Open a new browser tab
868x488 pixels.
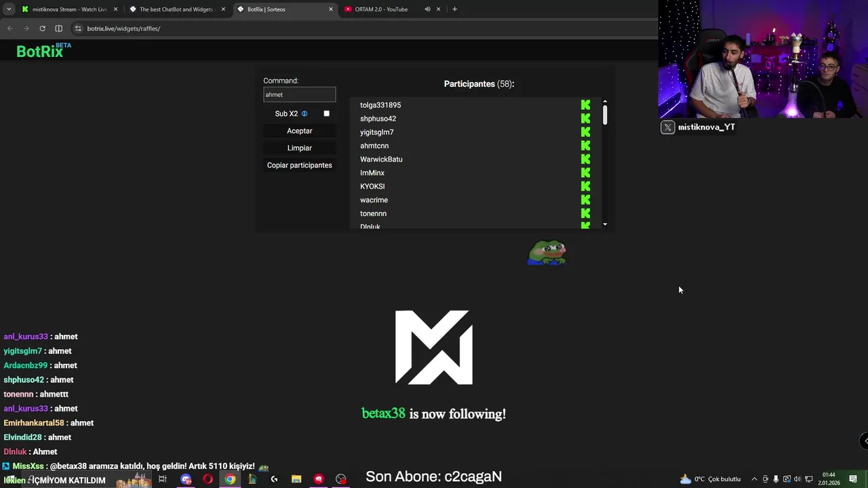[454, 9]
